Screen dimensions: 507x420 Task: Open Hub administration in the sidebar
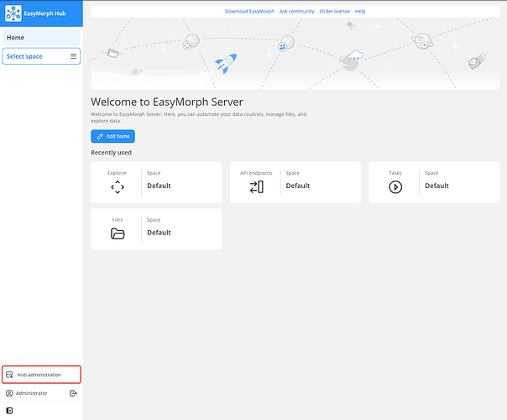(41, 375)
